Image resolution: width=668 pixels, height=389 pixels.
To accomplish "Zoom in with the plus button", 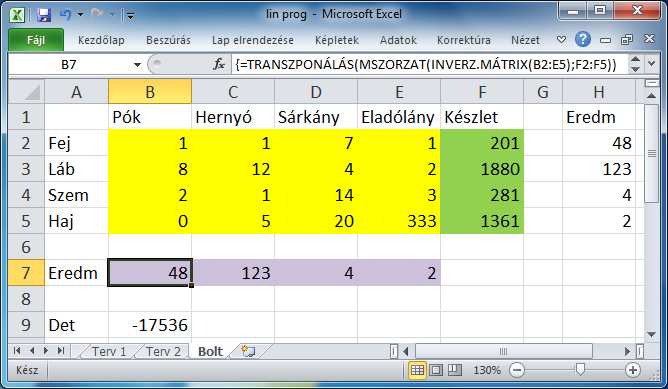I will point(633,370).
